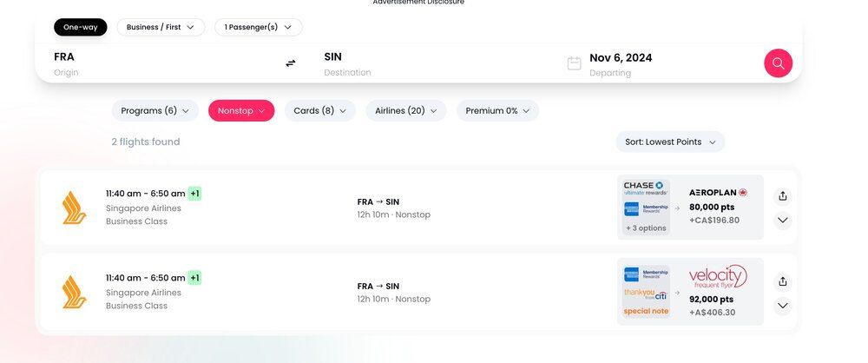
Task: Share the Velocity 92,000 pts flight
Action: coord(782,281)
